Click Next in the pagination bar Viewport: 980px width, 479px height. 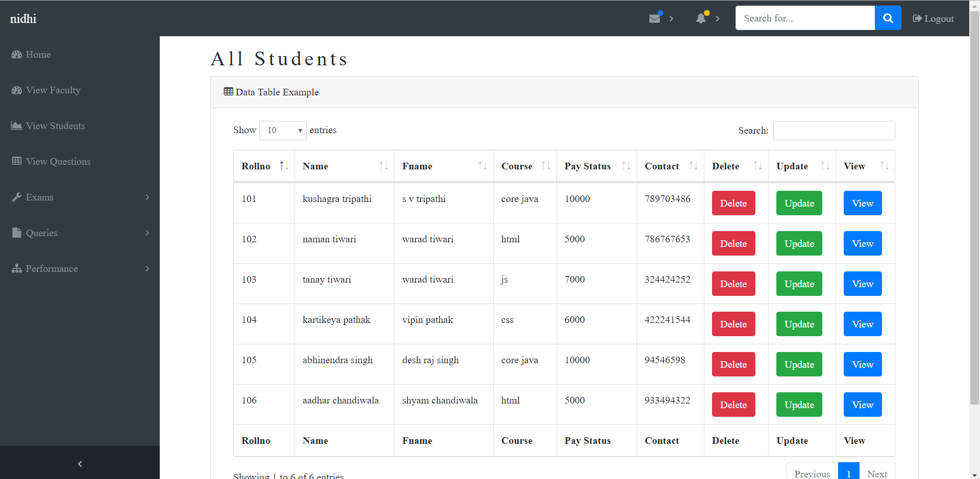tap(877, 473)
